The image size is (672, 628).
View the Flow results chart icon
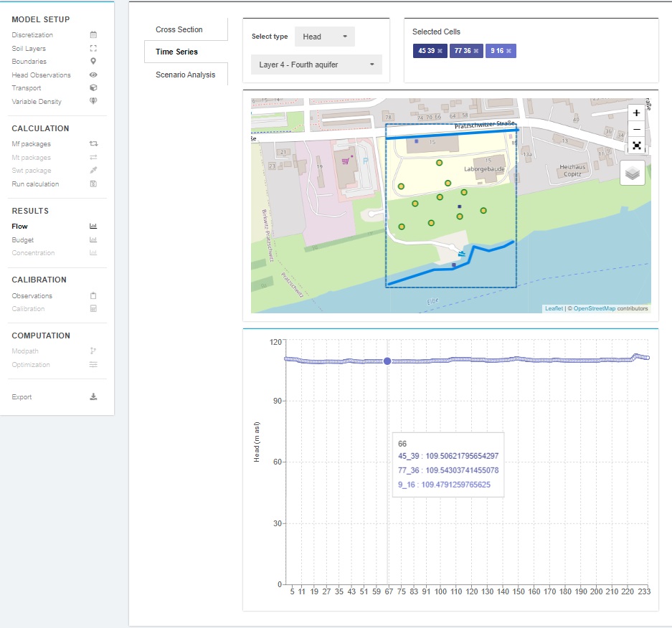[94, 226]
